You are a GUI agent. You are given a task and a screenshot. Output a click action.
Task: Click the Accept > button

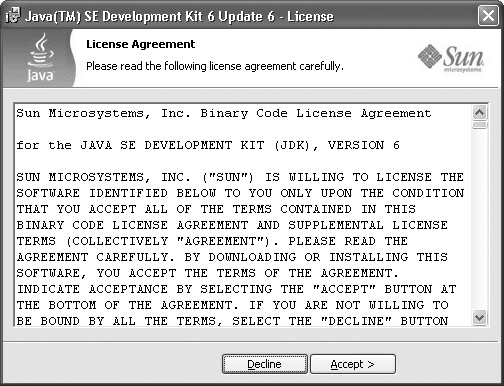[x=353, y=364]
